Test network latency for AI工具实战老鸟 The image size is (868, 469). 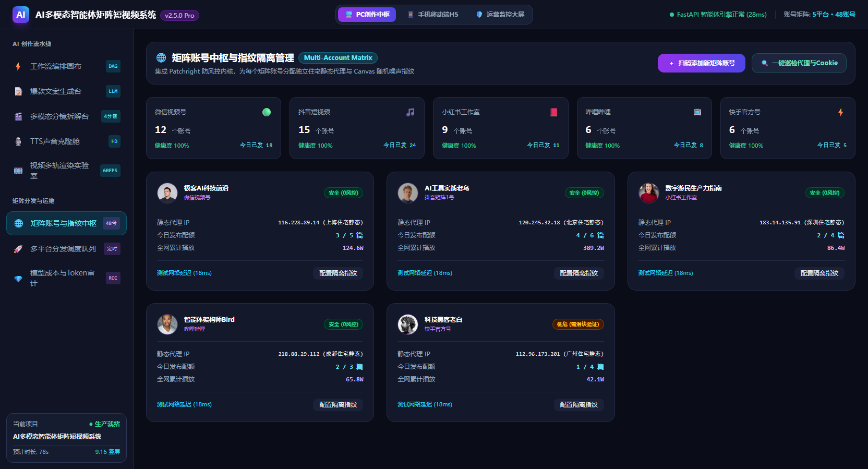coord(425,273)
